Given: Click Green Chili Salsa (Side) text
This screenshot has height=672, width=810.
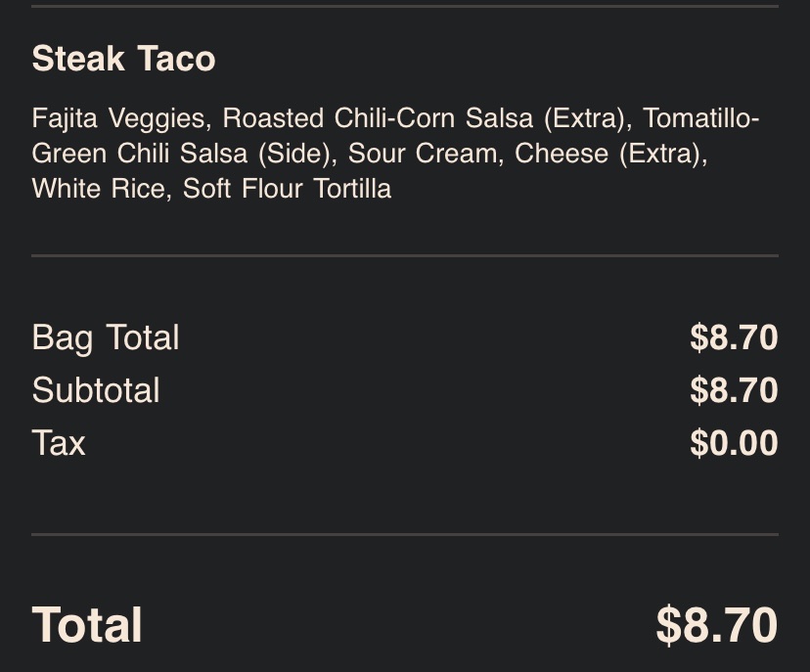Looking at the screenshot, I should 181,154.
